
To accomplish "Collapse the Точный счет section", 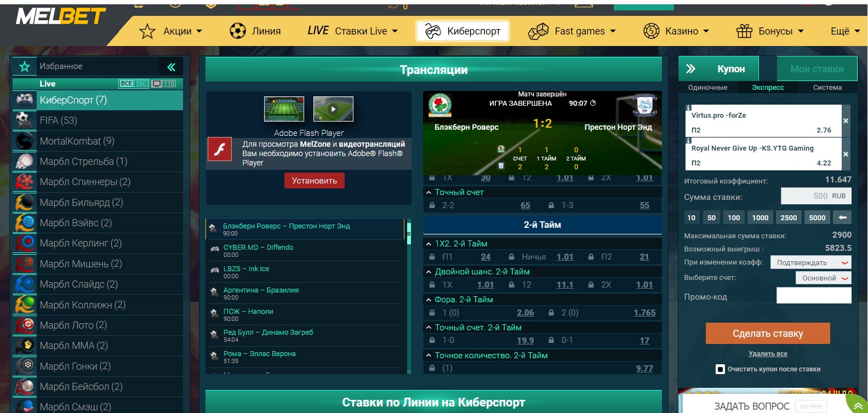I will (429, 192).
